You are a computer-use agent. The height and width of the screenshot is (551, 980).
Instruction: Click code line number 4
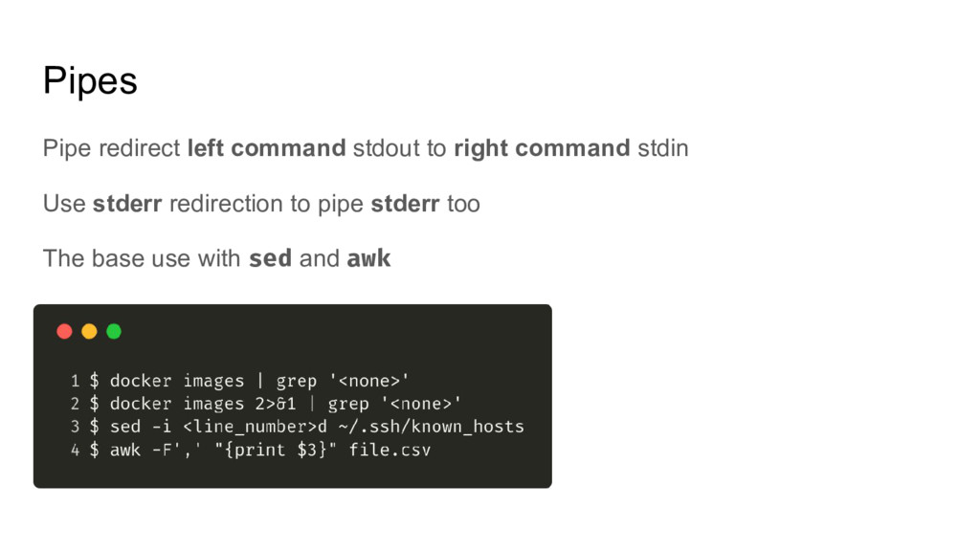tap(75, 450)
